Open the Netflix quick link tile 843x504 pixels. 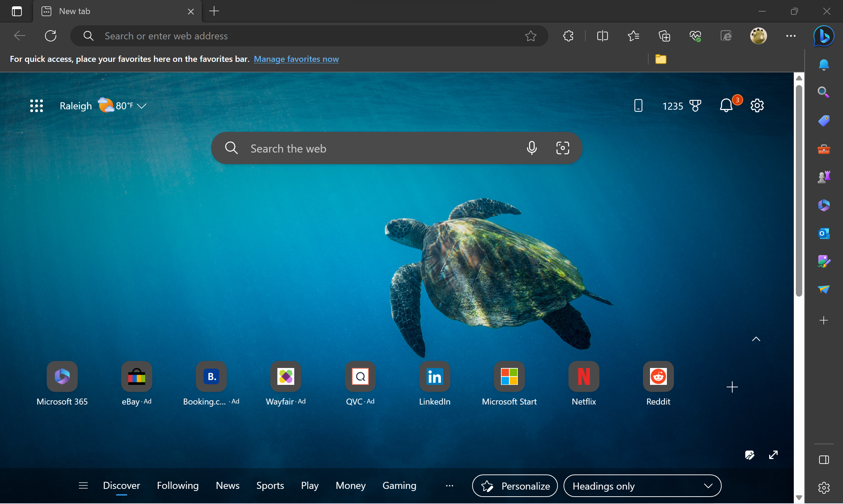click(x=584, y=377)
